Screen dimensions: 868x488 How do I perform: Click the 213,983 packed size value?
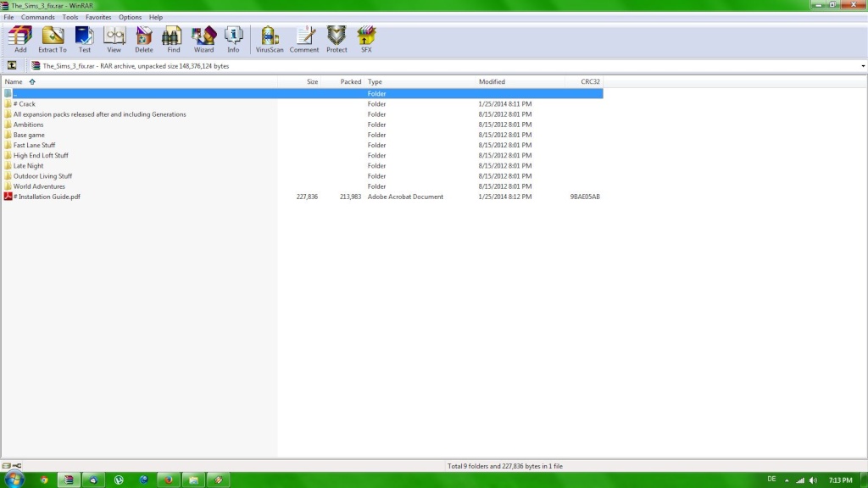point(350,197)
